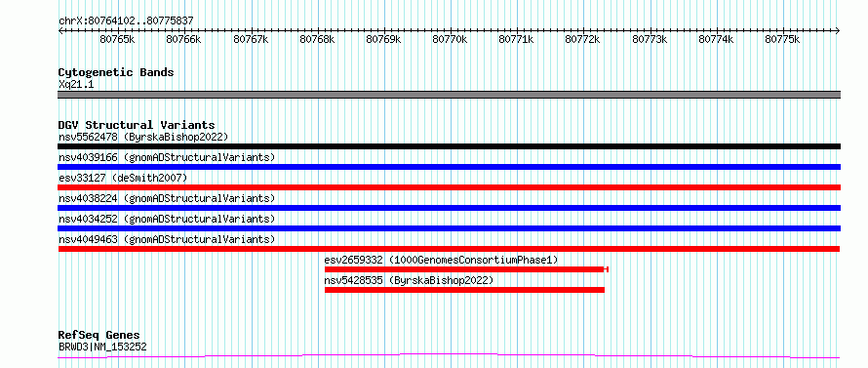The image size is (868, 368).
Task: Select the gray Xq21.1 cytogenetic band bar
Action: 450,95
